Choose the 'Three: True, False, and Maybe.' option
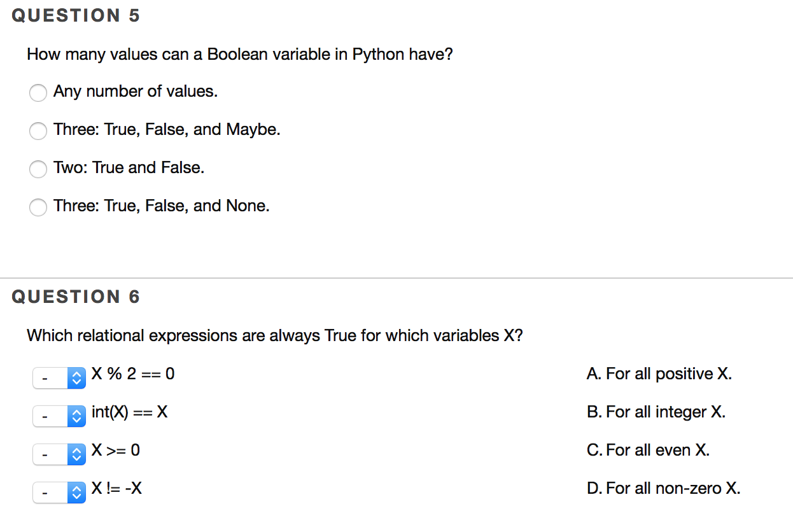 click(38, 131)
